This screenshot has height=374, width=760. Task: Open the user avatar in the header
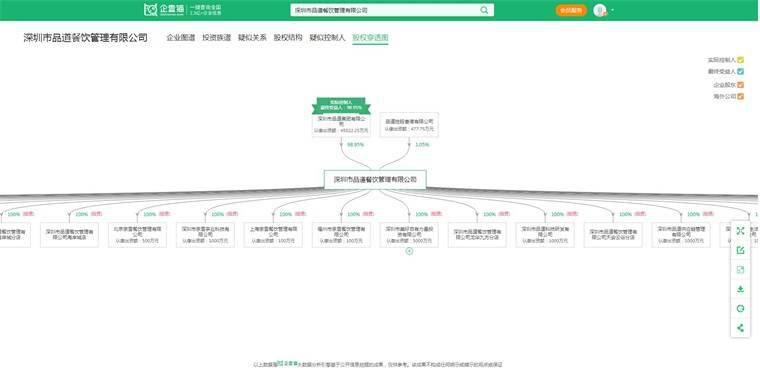[600, 10]
